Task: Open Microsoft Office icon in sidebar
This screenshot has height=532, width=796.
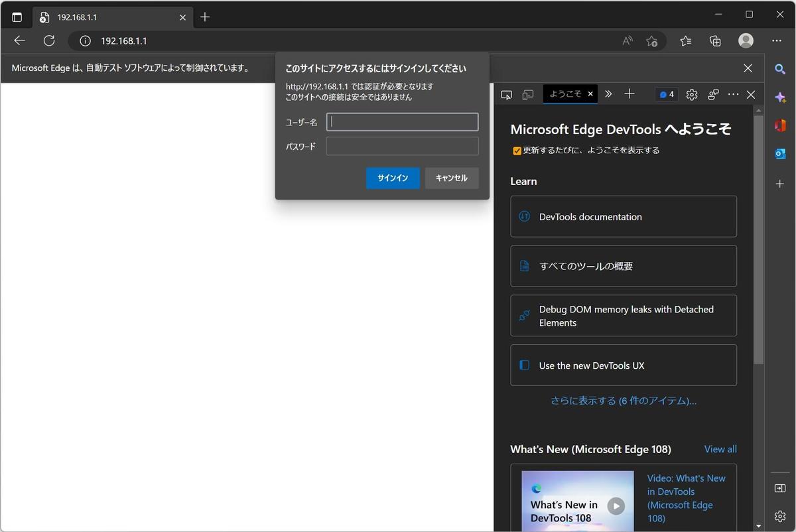Action: (x=780, y=125)
